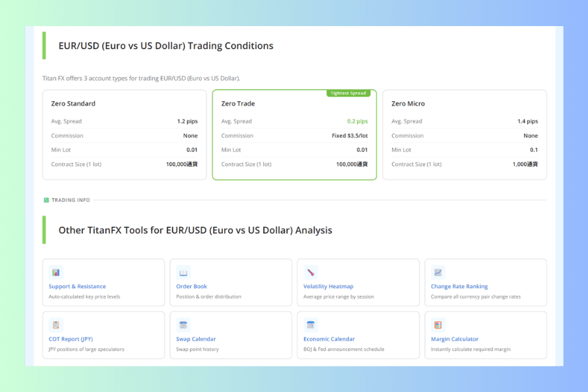This screenshot has height=392, width=588.
Task: Click Zero Trade's 100,000 contract size value
Action: [352, 164]
